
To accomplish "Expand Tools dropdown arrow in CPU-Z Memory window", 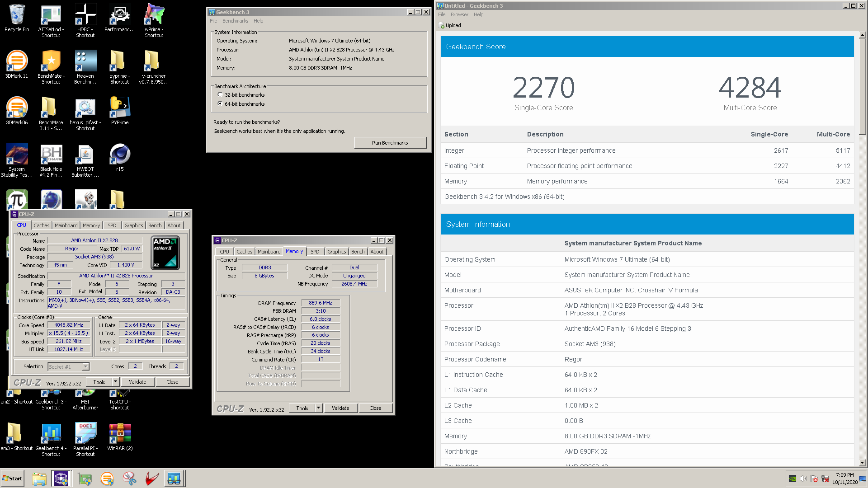I will click(x=318, y=408).
